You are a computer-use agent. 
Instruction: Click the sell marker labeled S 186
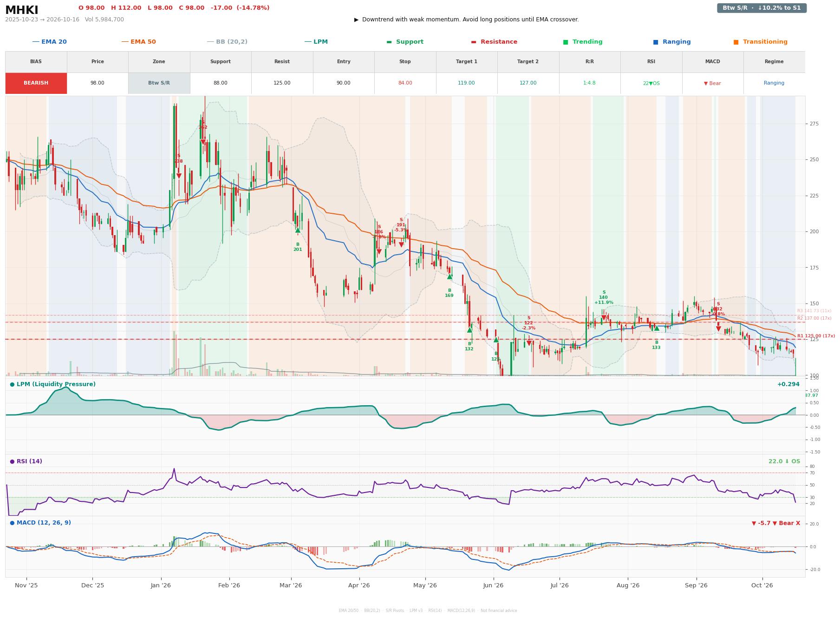click(379, 251)
